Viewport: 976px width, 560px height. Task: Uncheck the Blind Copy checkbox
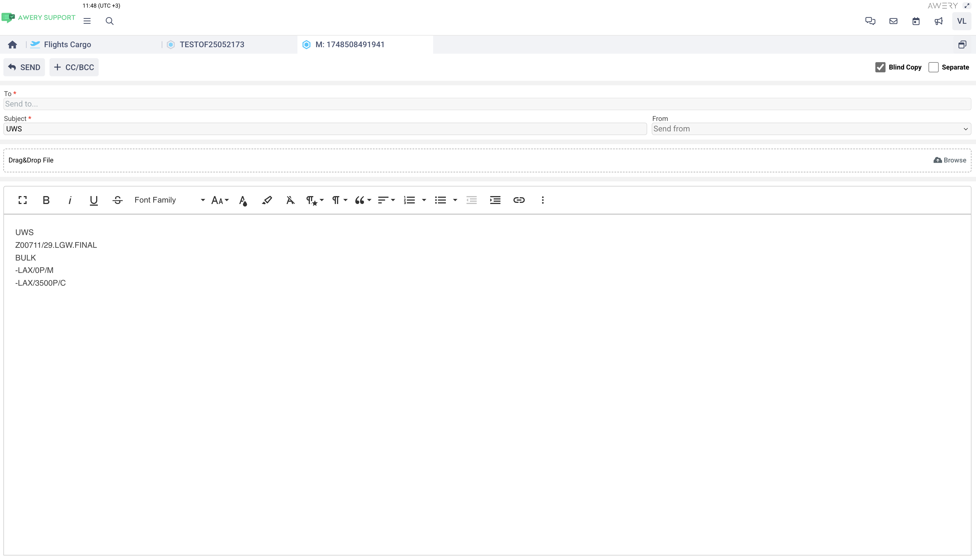880,67
